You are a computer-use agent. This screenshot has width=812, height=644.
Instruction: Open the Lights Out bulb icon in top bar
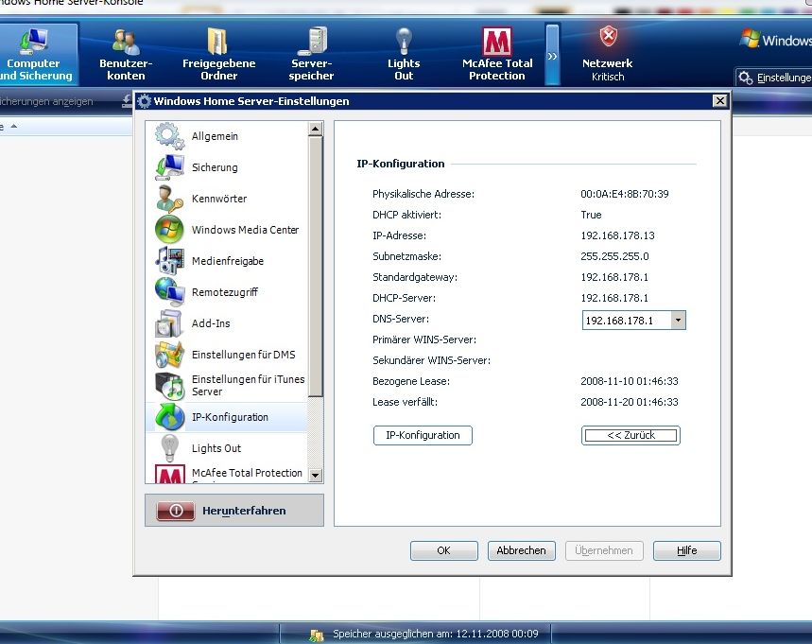coord(404,41)
